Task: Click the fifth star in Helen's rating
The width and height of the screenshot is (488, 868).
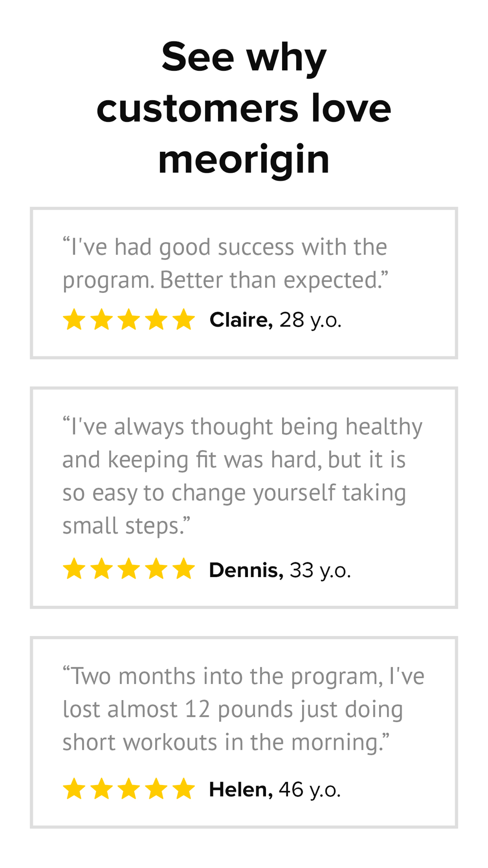Action: [x=183, y=789]
